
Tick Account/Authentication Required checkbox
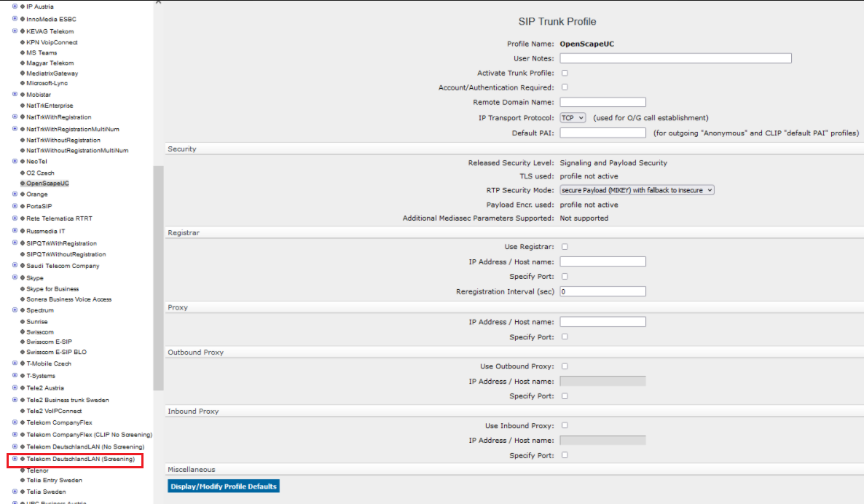[x=565, y=87]
